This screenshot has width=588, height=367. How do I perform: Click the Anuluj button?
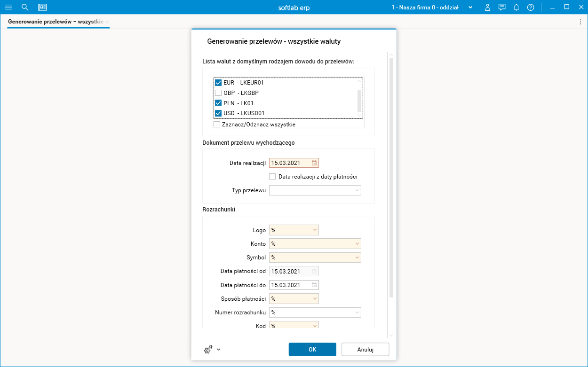(x=365, y=349)
